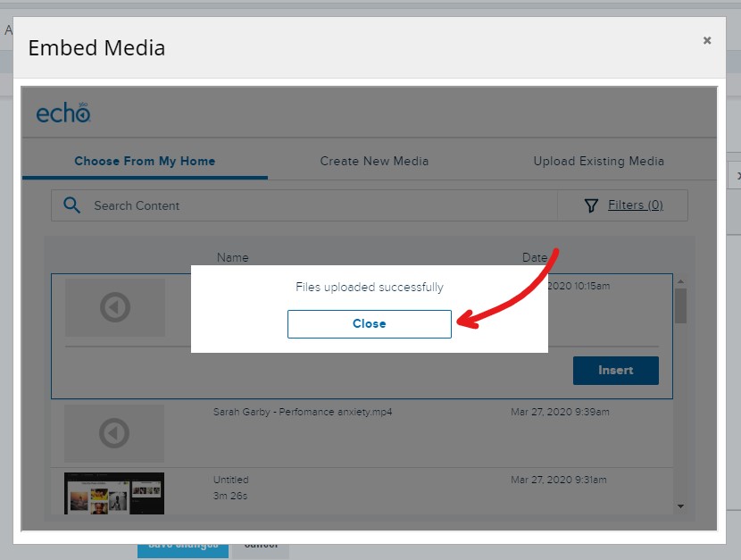The width and height of the screenshot is (741, 560).
Task: Click the media icon beside Sarah Garby's video
Action: pos(114,434)
